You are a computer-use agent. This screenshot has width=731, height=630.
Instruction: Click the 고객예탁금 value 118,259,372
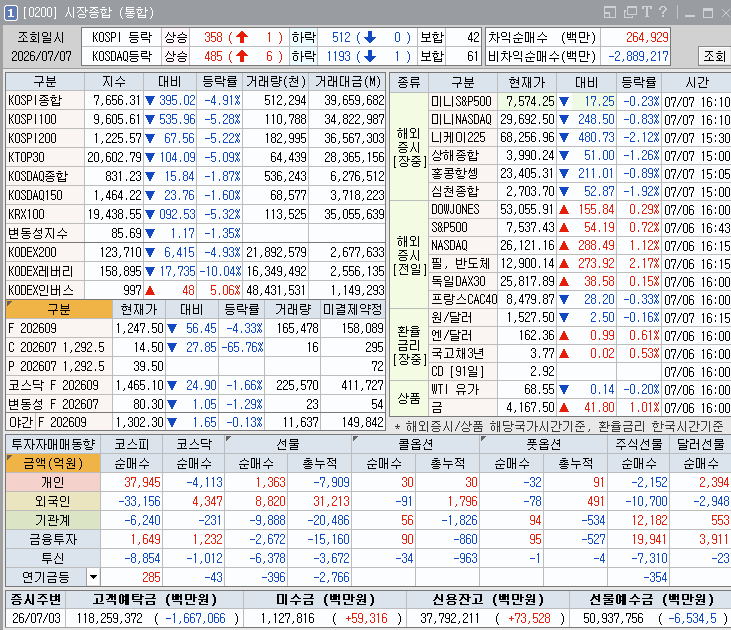(110, 618)
